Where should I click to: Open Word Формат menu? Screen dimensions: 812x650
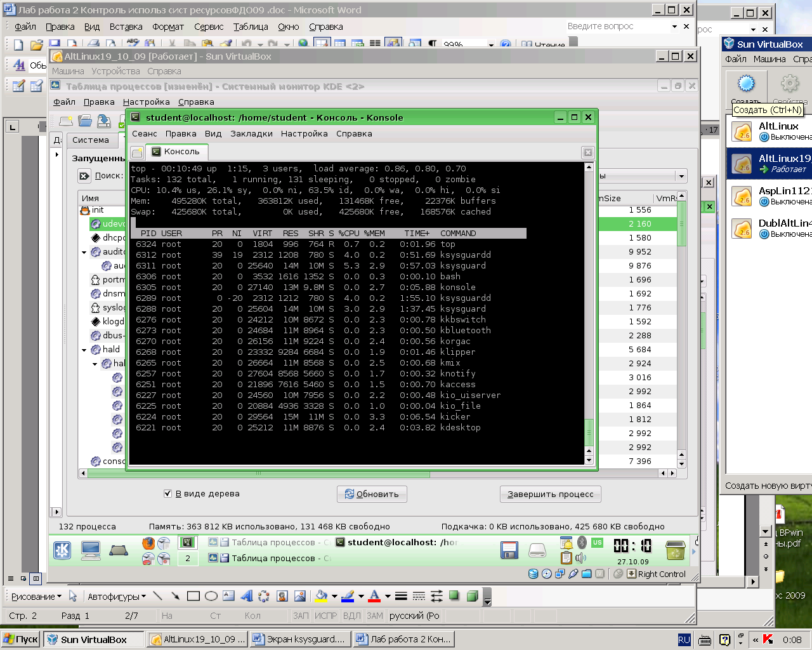168,27
